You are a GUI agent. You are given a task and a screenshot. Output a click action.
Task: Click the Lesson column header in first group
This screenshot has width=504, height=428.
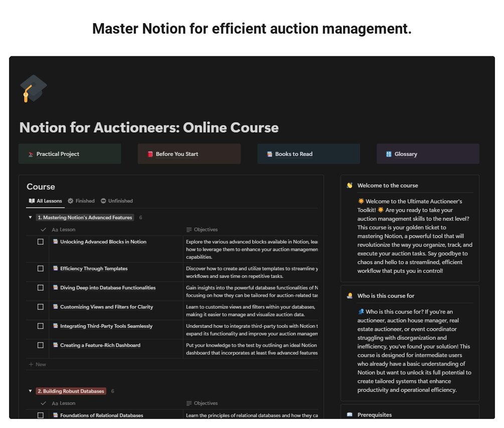64,230
